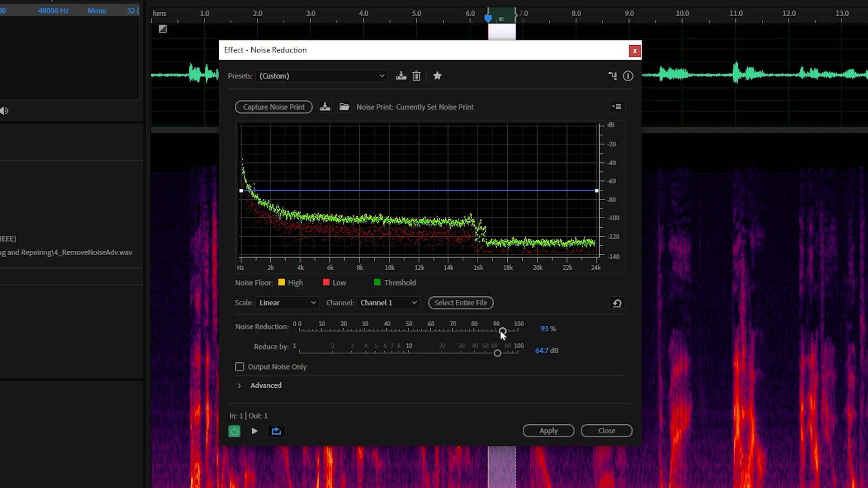Screen dimensions: 868x488
Task: Reset the noise graph curve
Action: tap(617, 303)
